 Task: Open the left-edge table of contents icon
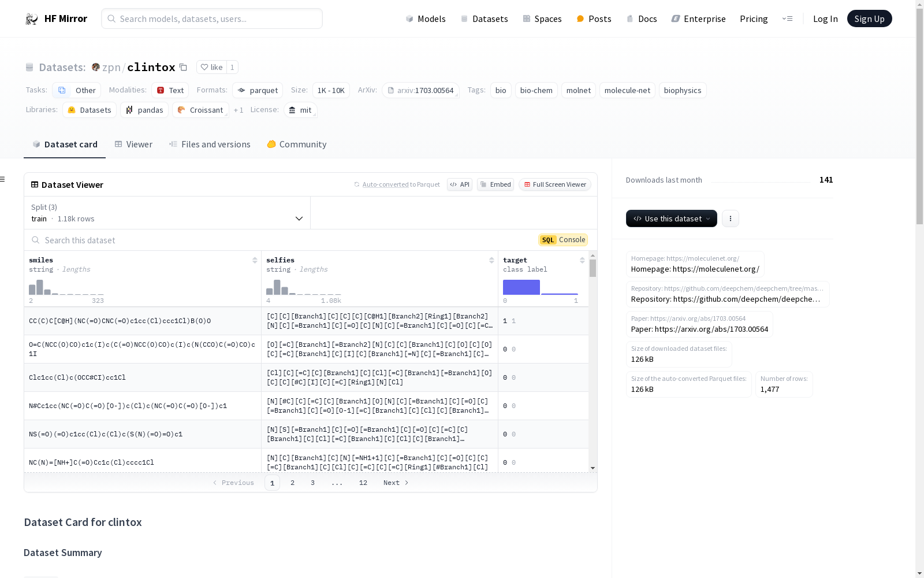point(3,179)
